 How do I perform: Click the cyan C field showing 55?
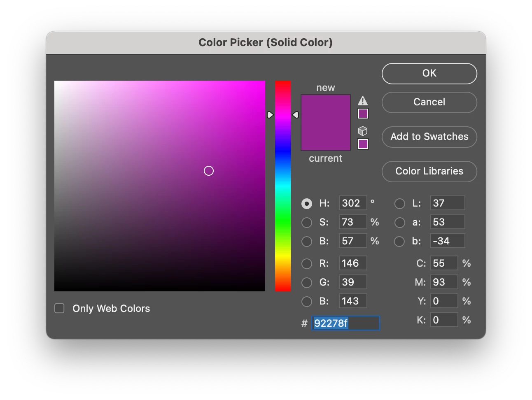(x=444, y=263)
